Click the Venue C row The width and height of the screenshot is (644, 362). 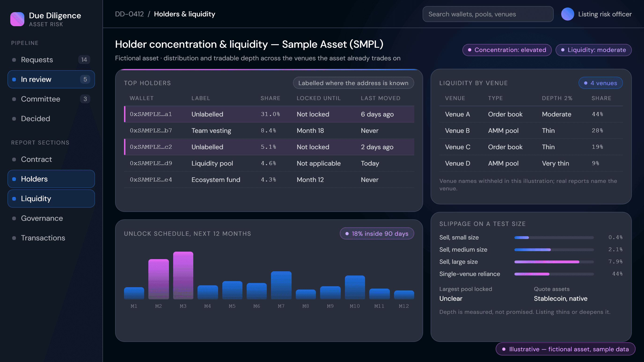(531, 147)
